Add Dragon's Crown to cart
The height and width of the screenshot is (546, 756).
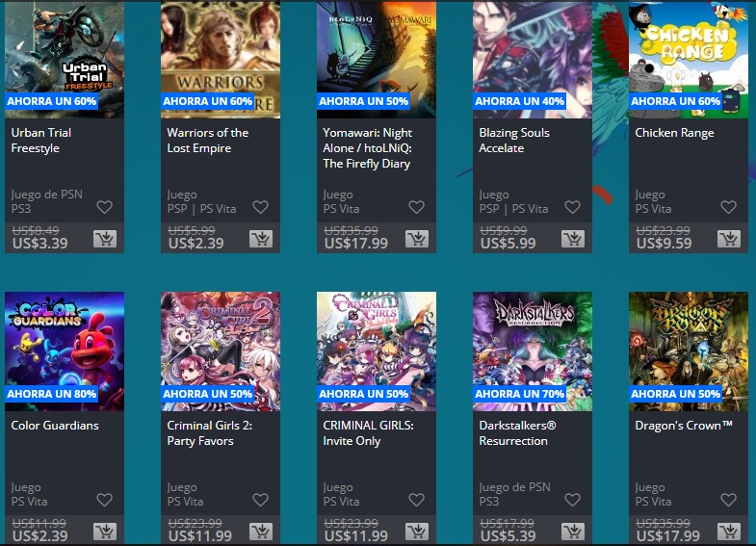click(x=729, y=532)
